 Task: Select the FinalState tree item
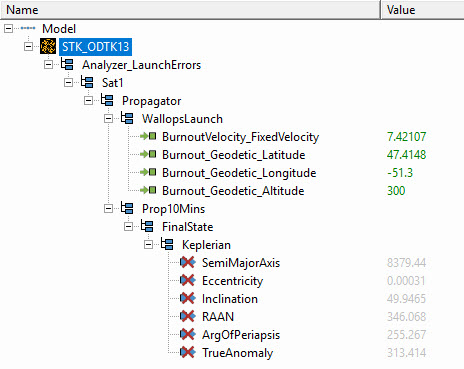[188, 227]
